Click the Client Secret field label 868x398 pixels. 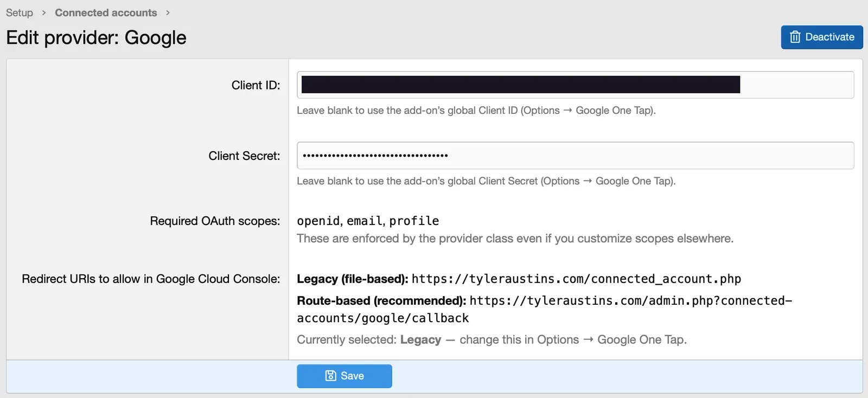click(244, 156)
